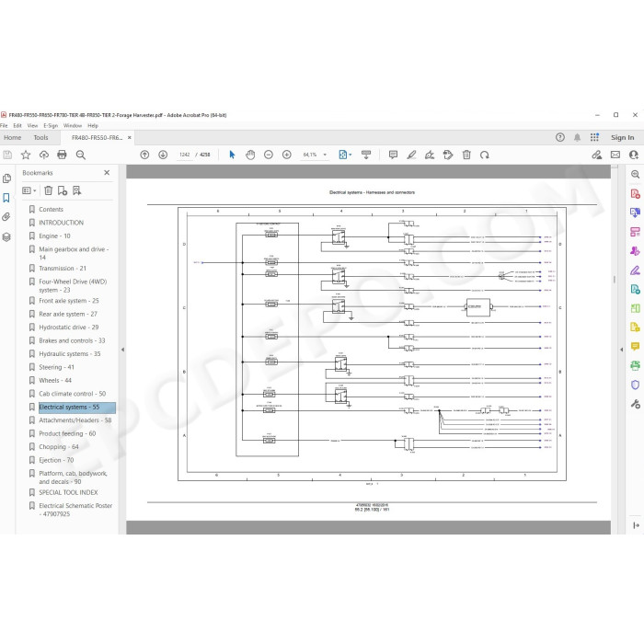Open Help menu
644x644 pixels.
(x=93, y=126)
